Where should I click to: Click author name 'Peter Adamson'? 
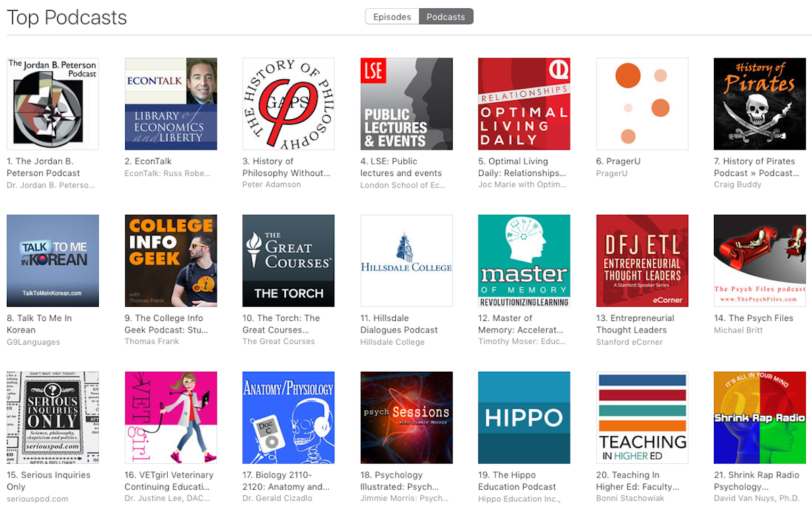pyautogui.click(x=271, y=185)
